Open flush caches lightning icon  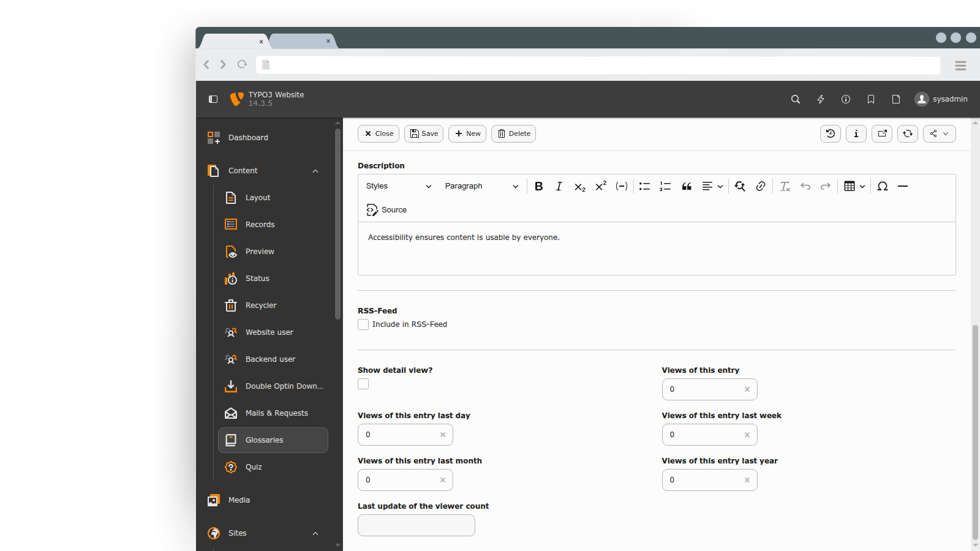tap(821, 99)
